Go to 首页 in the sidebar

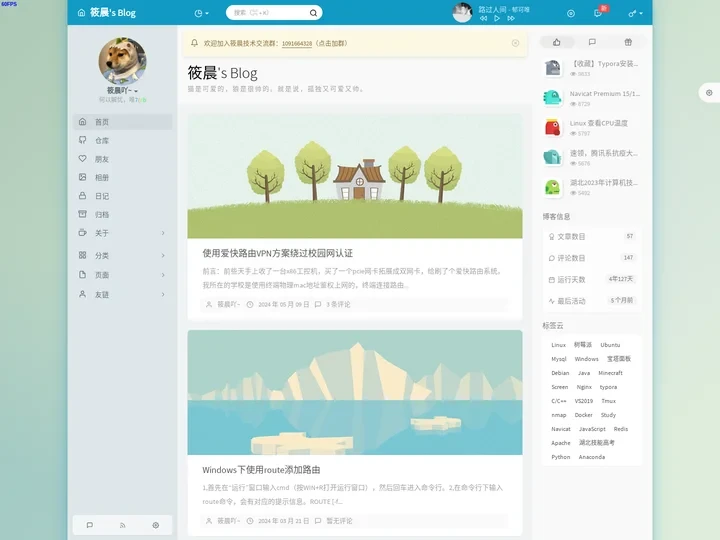pyautogui.click(x=122, y=122)
